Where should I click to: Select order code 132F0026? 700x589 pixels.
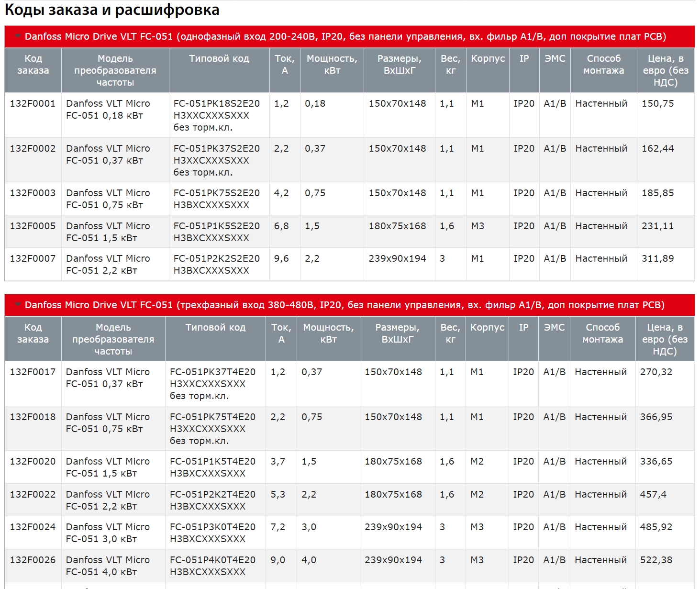point(33,560)
